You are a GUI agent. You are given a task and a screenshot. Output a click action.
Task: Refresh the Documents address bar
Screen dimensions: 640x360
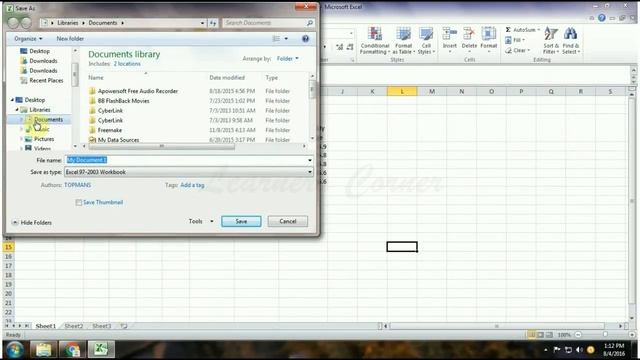[x=213, y=23]
